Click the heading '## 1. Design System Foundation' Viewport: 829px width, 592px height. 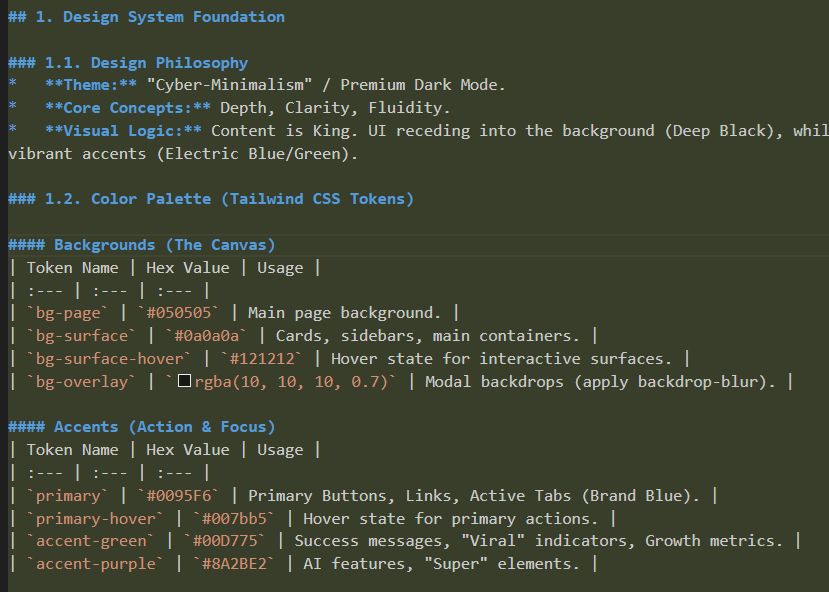146,17
